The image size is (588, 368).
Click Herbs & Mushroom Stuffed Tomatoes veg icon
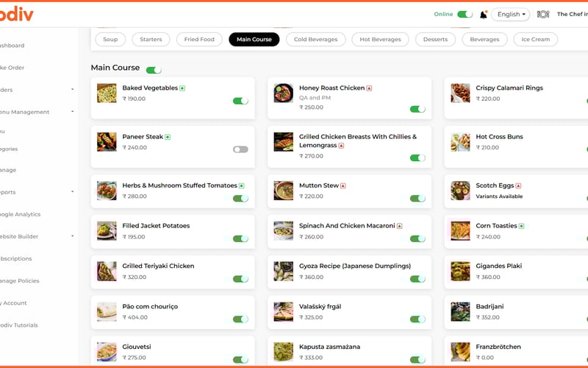pyautogui.click(x=242, y=185)
